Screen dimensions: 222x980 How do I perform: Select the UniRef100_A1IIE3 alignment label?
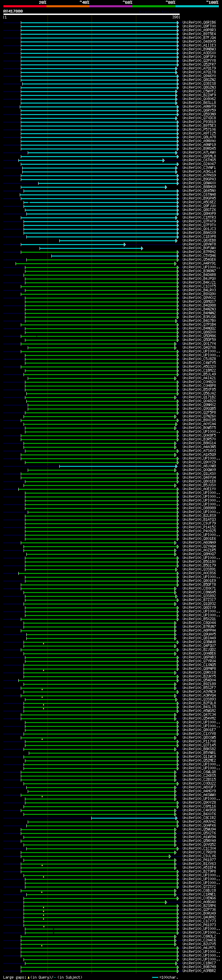pyautogui.click(x=199, y=45)
